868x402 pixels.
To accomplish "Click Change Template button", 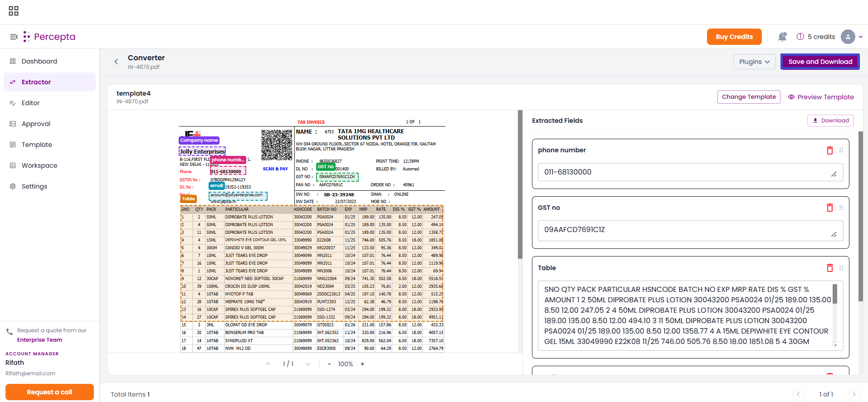I will coord(749,97).
